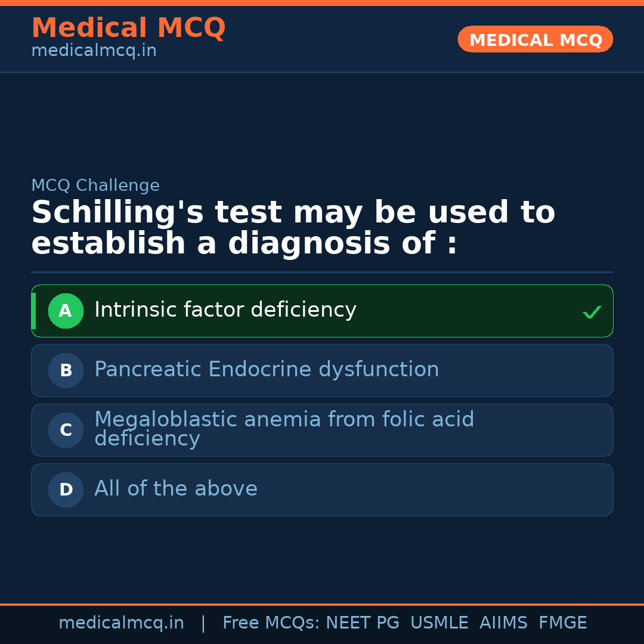Image resolution: width=644 pixels, height=644 pixels.
Task: Click the Medical MCQ orange title
Action: (x=128, y=28)
